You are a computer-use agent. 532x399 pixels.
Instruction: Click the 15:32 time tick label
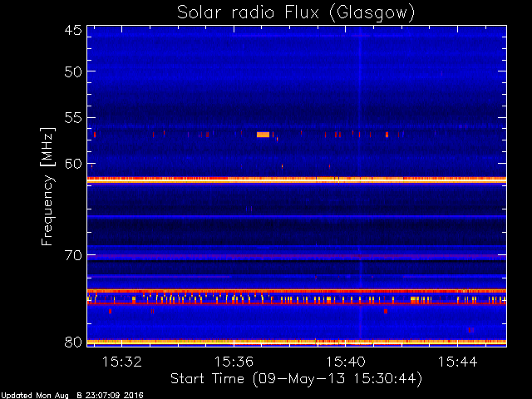[122, 362]
